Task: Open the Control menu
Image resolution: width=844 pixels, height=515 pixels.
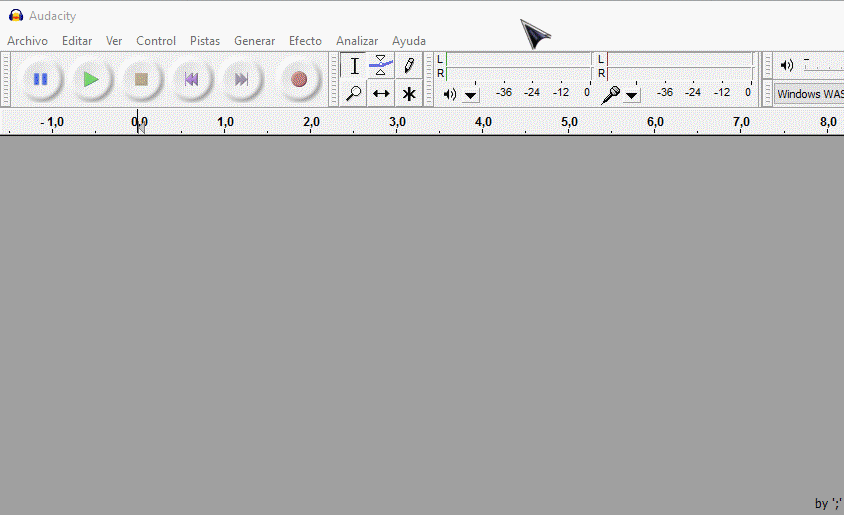Action: coord(156,41)
